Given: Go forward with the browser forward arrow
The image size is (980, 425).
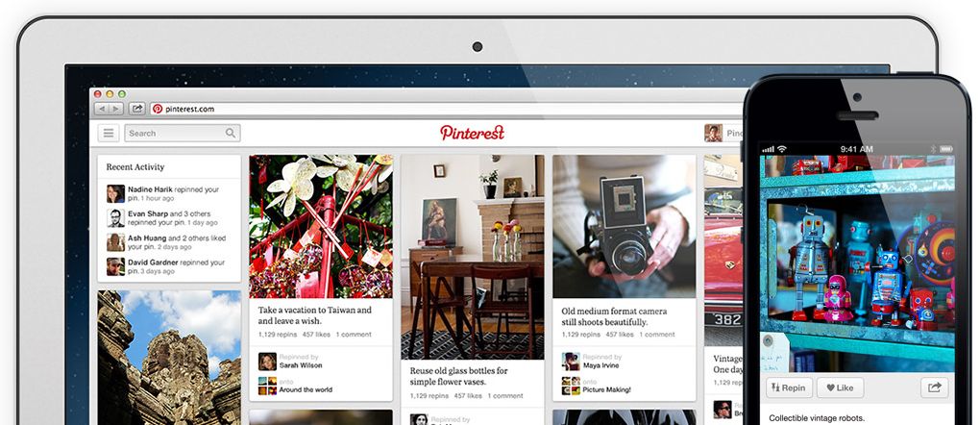Looking at the screenshot, I should 115,109.
